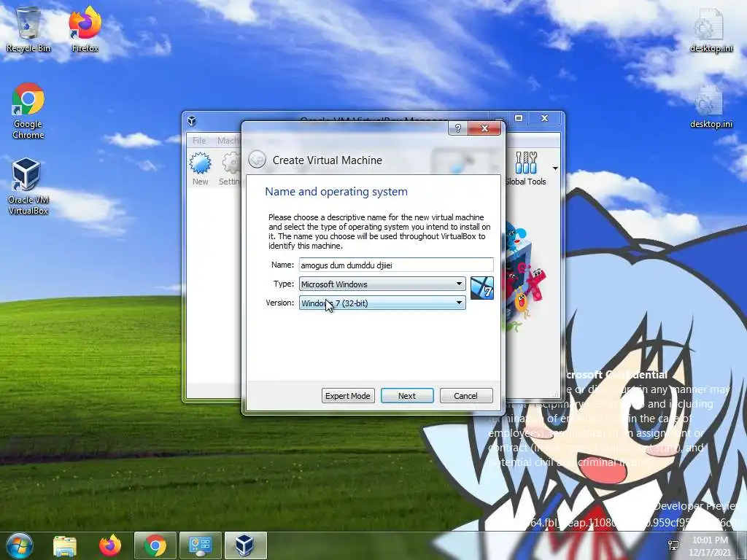Select the upper desktop.ini file icon
Image resolution: width=747 pixels, height=560 pixels.
[711, 31]
